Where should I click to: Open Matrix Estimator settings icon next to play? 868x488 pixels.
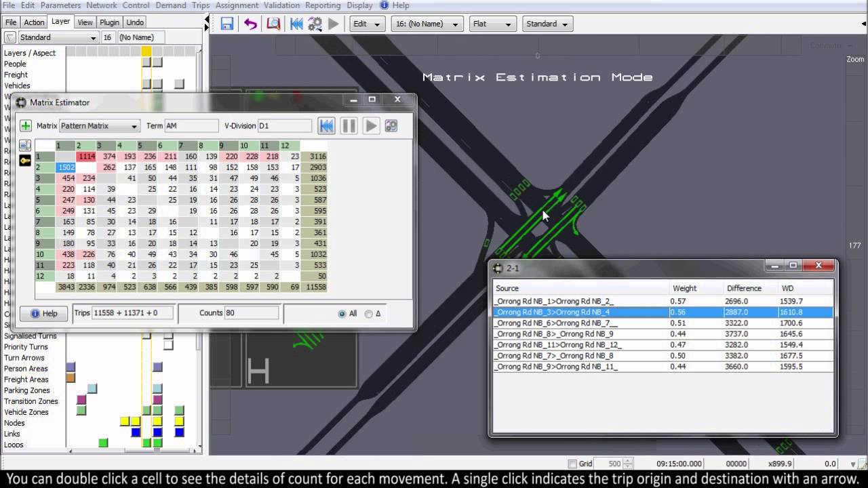(391, 126)
